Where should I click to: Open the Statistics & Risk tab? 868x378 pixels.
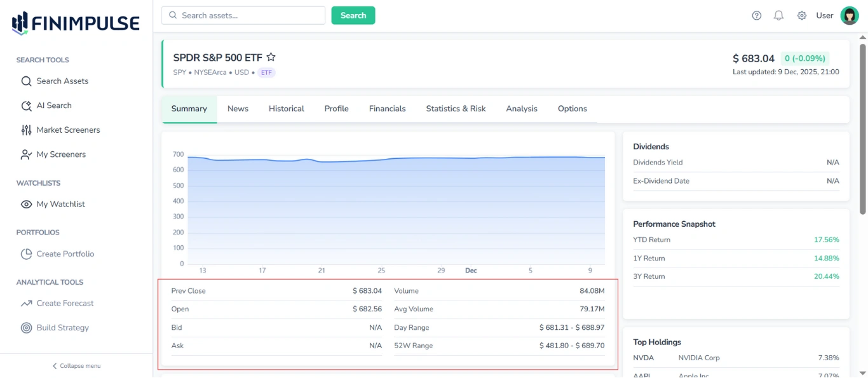[456, 109]
